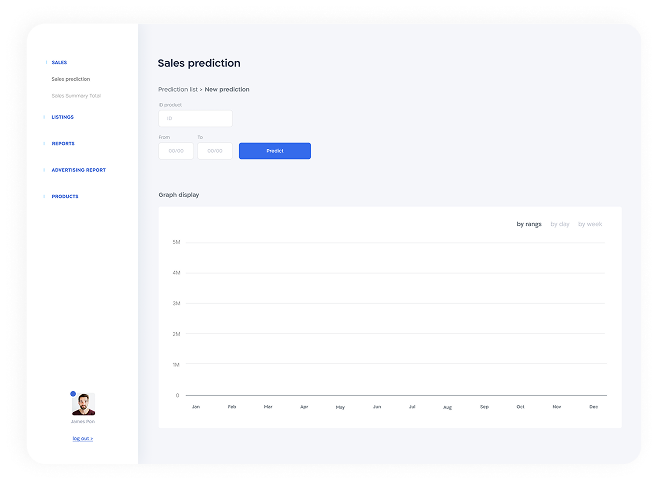659x485 pixels.
Task: Click the blue Predict button
Action: pyautogui.click(x=275, y=151)
